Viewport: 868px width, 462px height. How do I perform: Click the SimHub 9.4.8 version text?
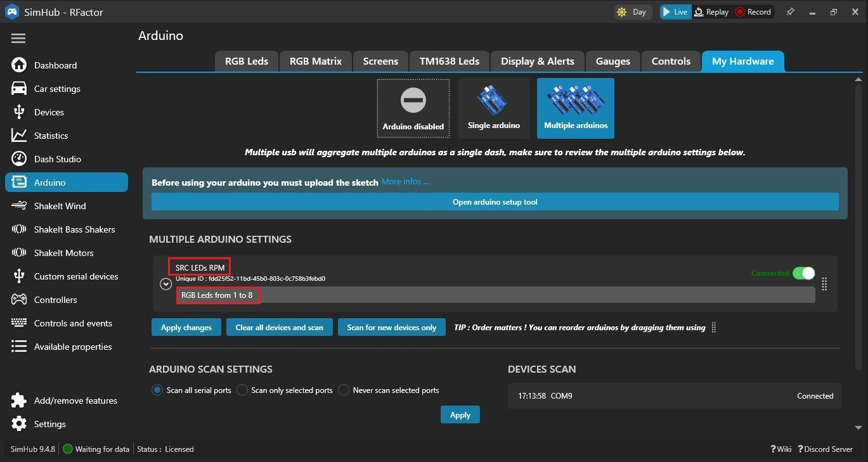(33, 449)
